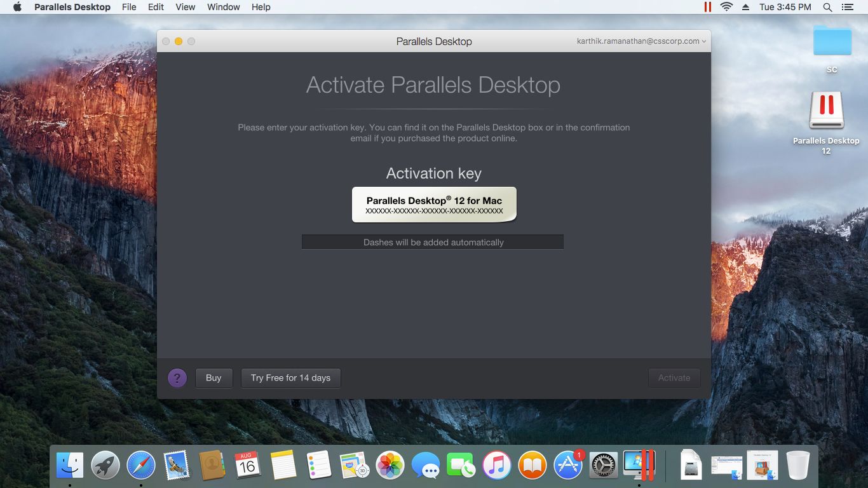
Task: Open Calendar showing Aug 16
Action: click(247, 466)
